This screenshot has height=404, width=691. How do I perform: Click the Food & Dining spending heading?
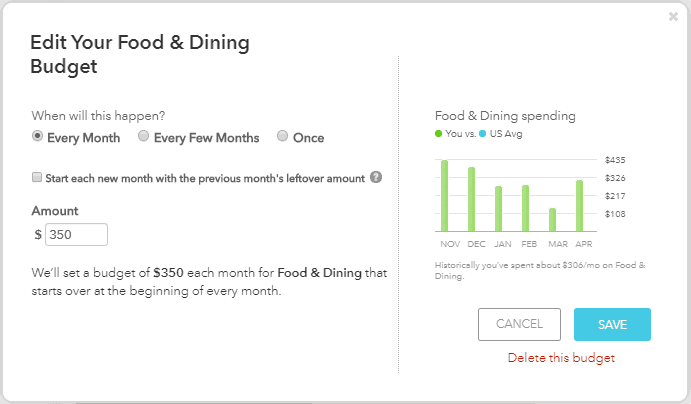click(x=505, y=116)
